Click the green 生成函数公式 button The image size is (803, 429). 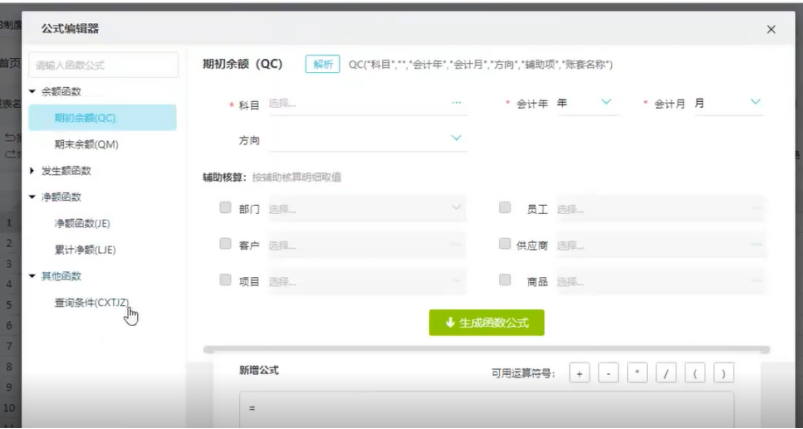pyautogui.click(x=487, y=322)
